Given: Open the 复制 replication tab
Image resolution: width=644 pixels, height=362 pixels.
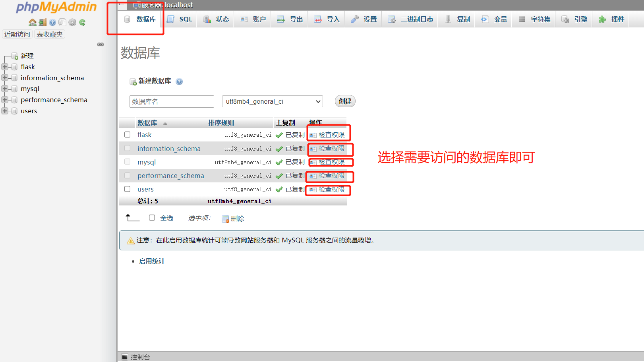Looking at the screenshot, I should (457, 19).
